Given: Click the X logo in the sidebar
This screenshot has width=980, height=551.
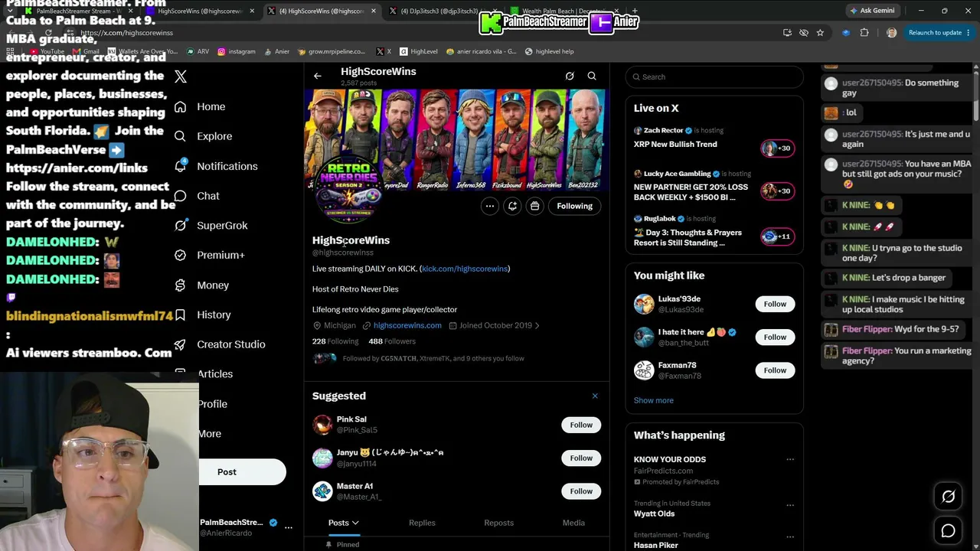Looking at the screenshot, I should [x=181, y=77].
